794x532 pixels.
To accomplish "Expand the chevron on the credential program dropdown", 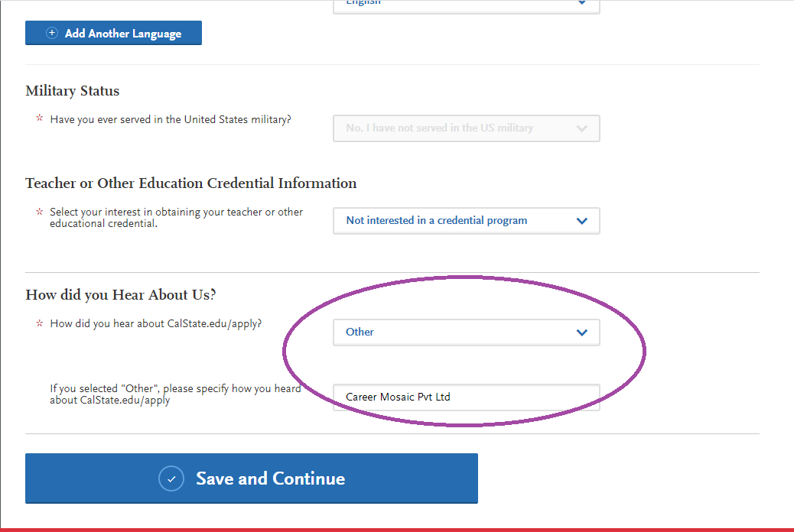I will [x=582, y=221].
